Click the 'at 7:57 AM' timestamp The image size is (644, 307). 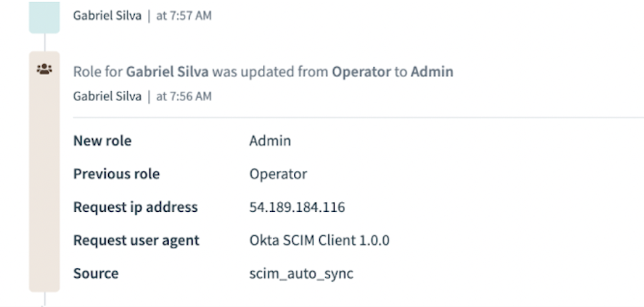(x=184, y=16)
